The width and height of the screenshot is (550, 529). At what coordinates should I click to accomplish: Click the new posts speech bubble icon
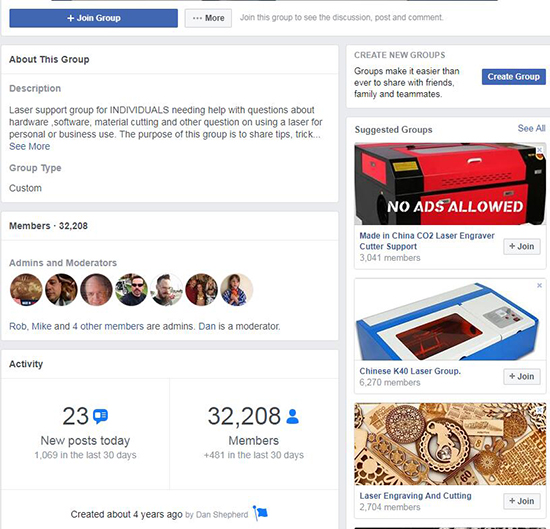coord(100,416)
